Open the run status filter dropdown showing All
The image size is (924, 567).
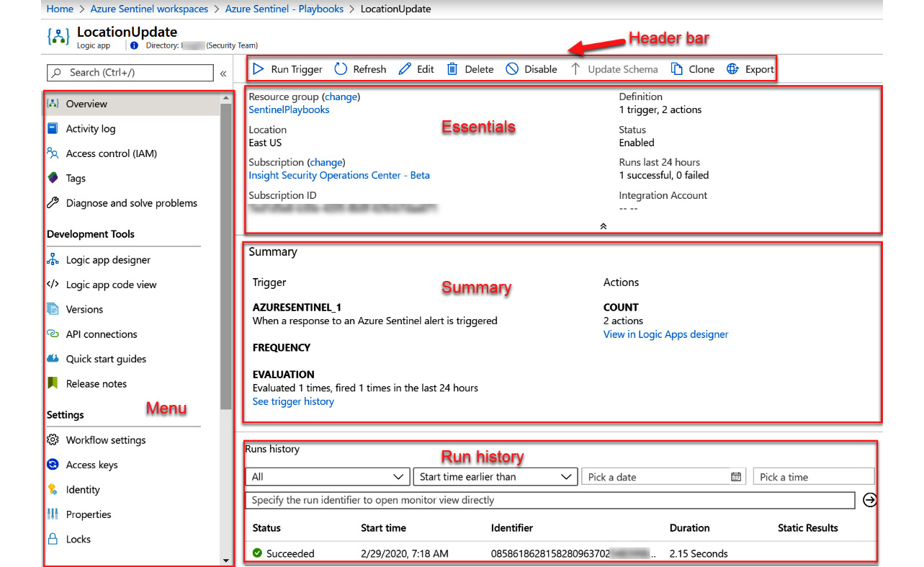[x=328, y=476]
